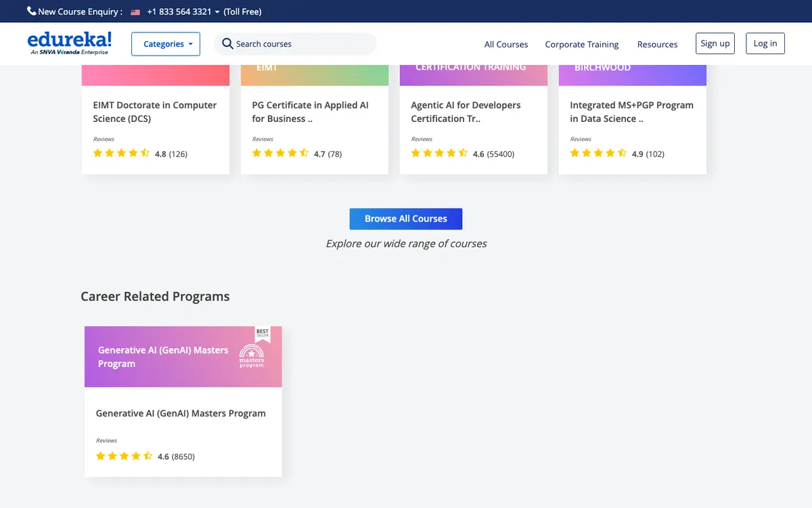Image resolution: width=812 pixels, height=508 pixels.
Task: Open PG Certificate in Applied AI course
Action: point(311,112)
